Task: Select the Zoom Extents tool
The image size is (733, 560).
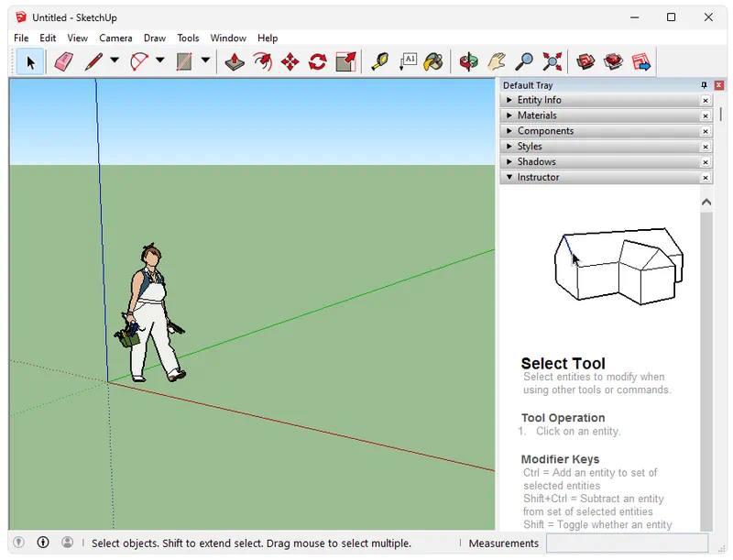Action: [x=552, y=62]
